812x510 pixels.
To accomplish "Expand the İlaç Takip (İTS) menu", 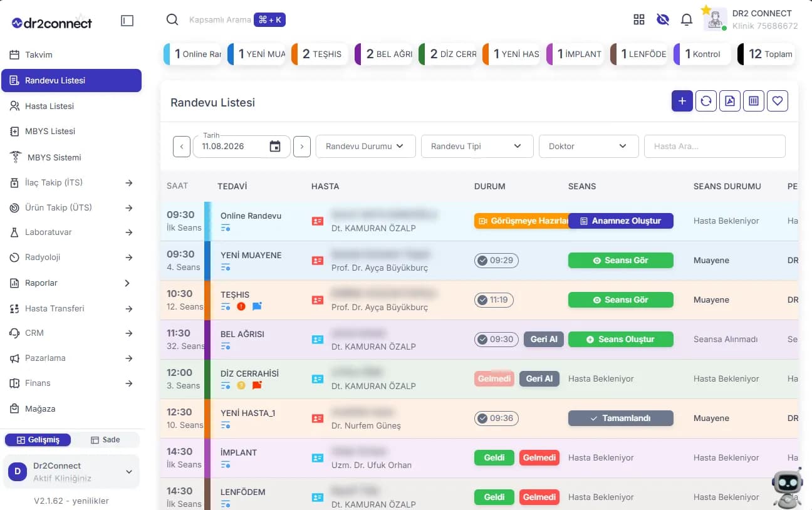I will (71, 182).
